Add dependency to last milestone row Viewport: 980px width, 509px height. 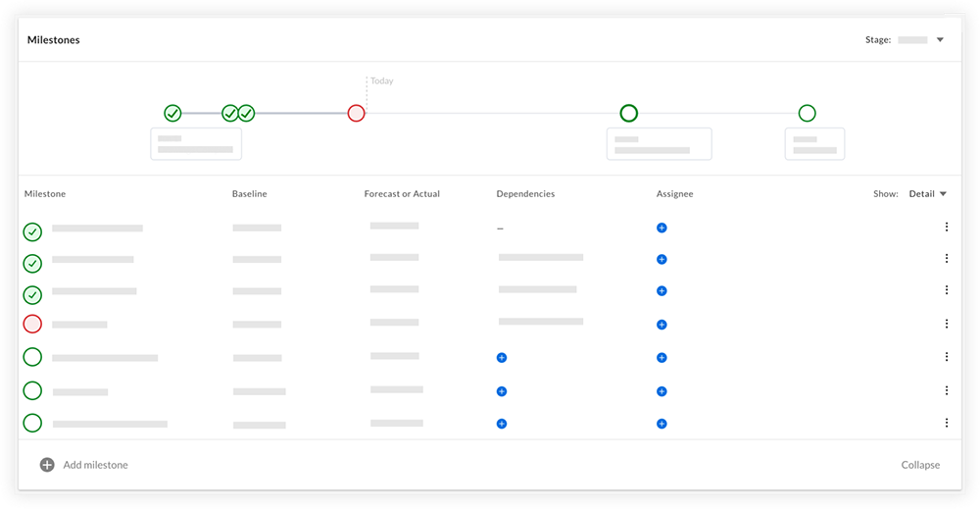click(501, 424)
